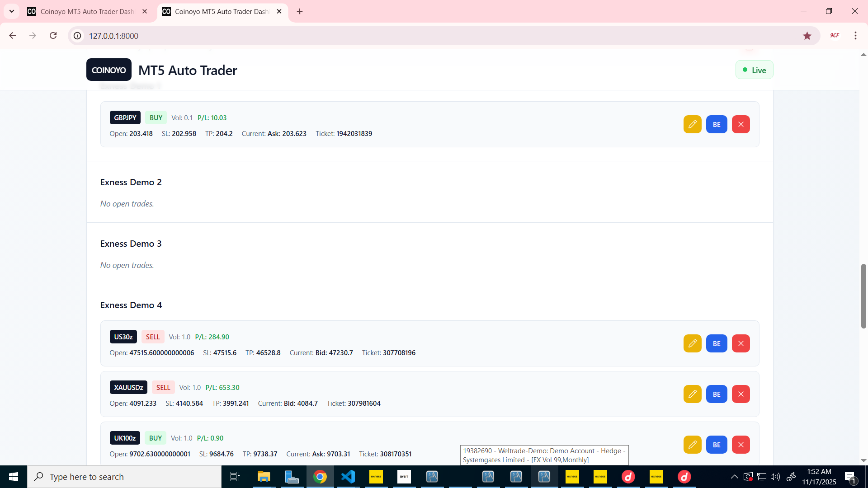
Task: Close the US30z sell trade
Action: click(741, 343)
